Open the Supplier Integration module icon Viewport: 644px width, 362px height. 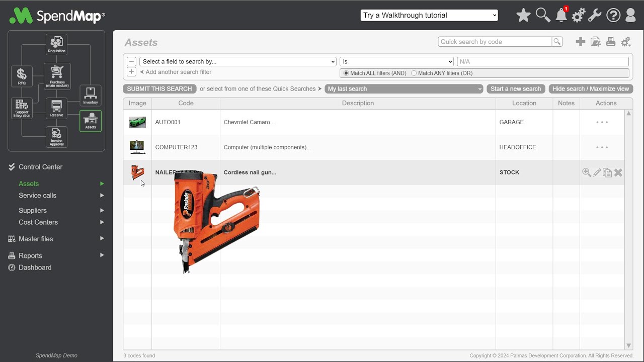coord(22,108)
